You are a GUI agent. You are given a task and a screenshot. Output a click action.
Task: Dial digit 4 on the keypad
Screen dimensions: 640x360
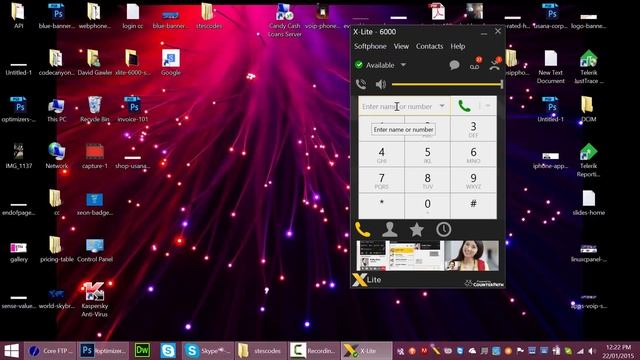click(x=381, y=155)
